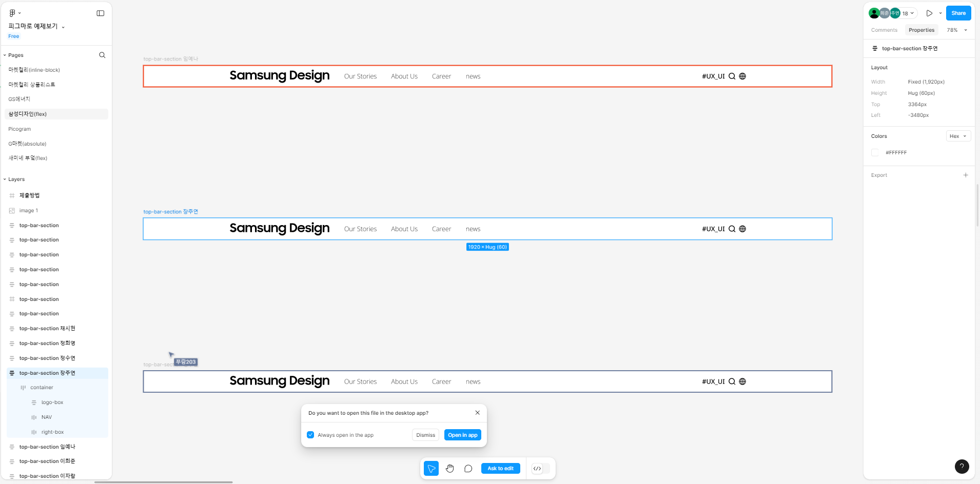Click globe icon in the red-outlined top bar
The width and height of the screenshot is (980, 484).
pyautogui.click(x=742, y=76)
